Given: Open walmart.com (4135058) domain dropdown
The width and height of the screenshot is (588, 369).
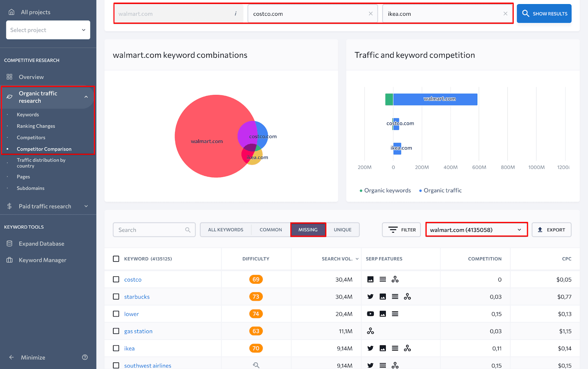Looking at the screenshot, I should coord(477,230).
